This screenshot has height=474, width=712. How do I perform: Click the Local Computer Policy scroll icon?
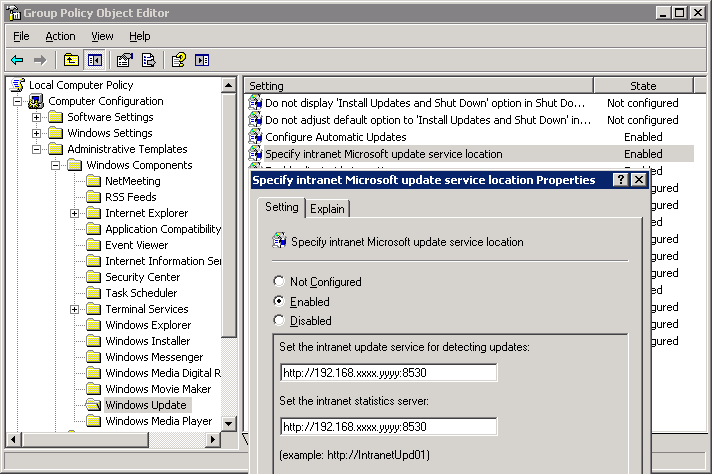[18, 85]
